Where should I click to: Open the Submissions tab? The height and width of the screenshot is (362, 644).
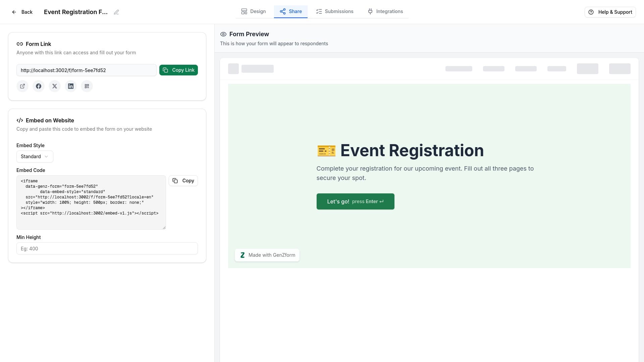[334, 11]
